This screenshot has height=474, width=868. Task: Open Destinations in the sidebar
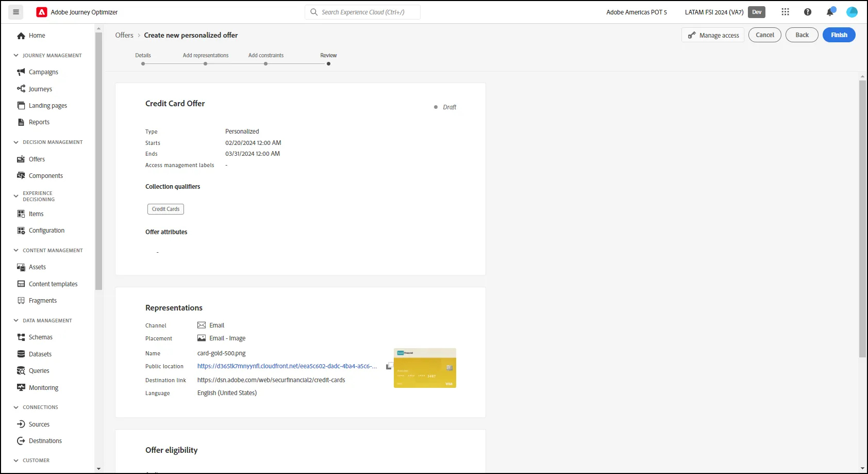pyautogui.click(x=39, y=441)
